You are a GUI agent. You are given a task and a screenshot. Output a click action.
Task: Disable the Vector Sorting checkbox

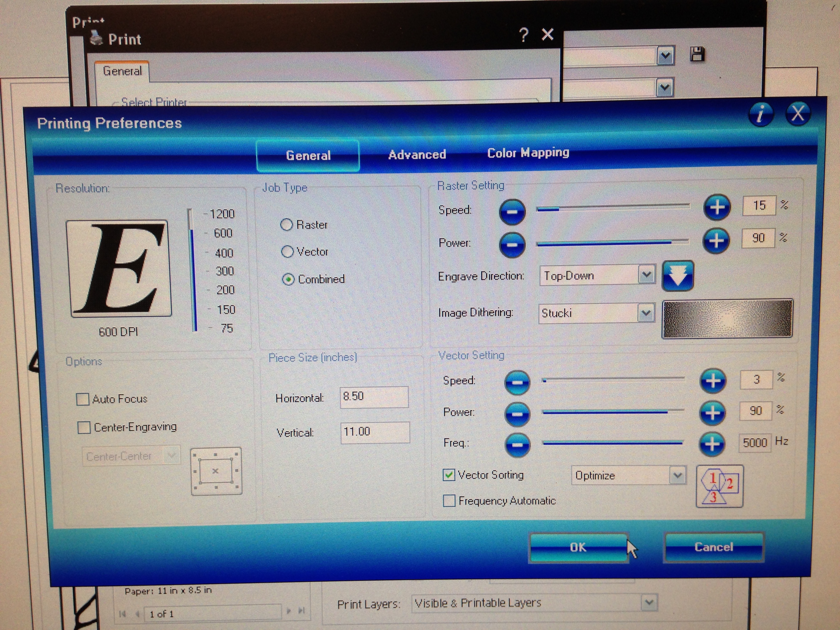[x=449, y=475]
